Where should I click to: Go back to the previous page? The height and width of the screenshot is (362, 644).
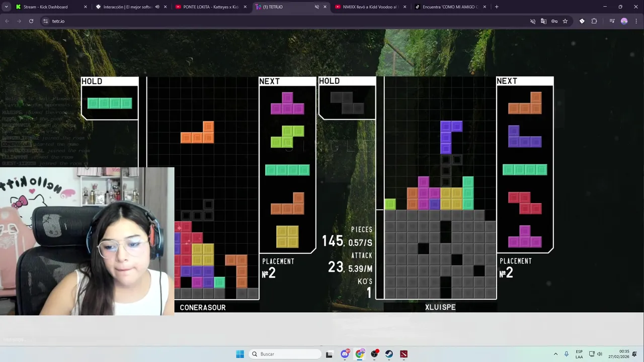tap(7, 21)
